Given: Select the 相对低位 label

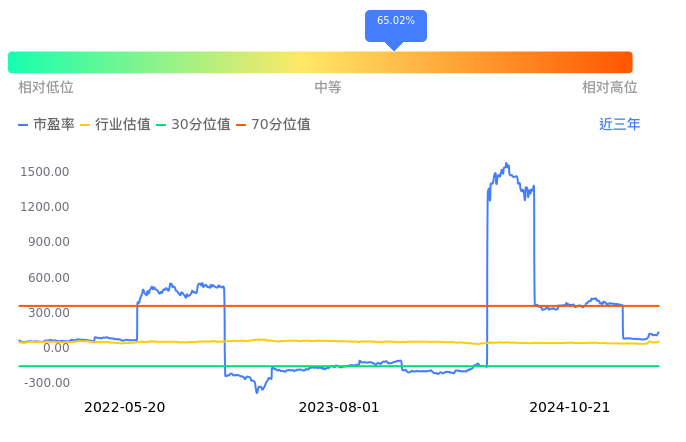Looking at the screenshot, I should (x=46, y=88).
